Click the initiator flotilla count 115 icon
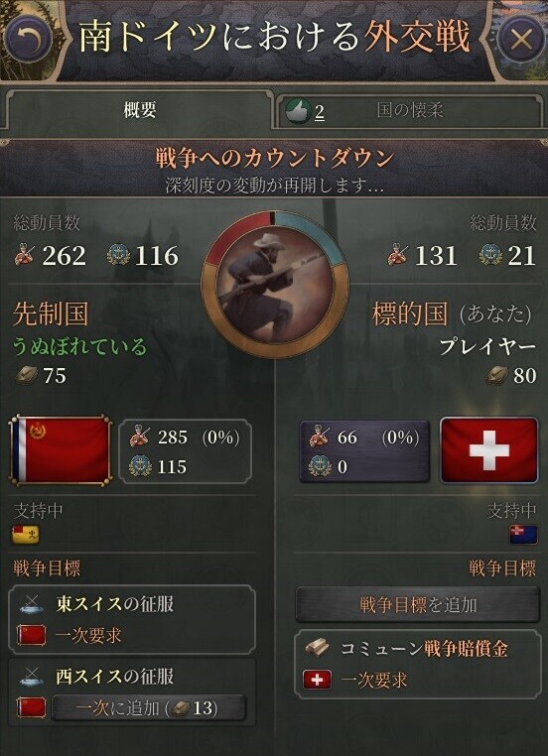This screenshot has width=548, height=756. (140, 466)
